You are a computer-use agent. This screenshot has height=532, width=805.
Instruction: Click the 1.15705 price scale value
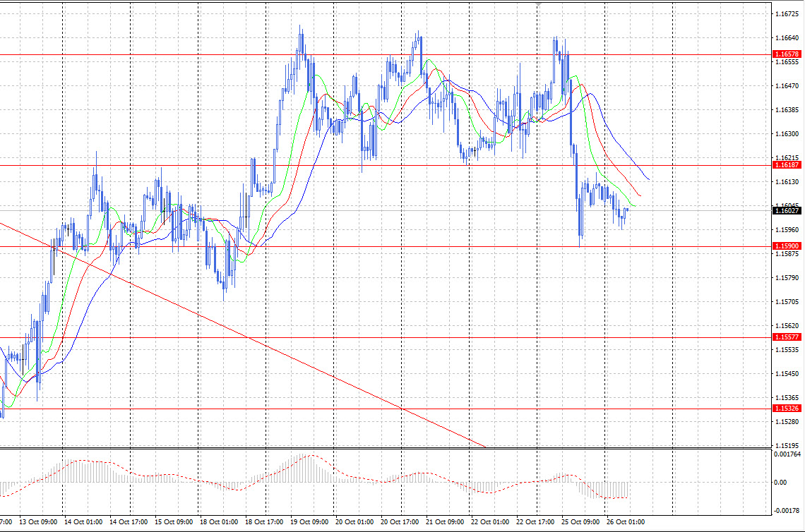pos(787,302)
